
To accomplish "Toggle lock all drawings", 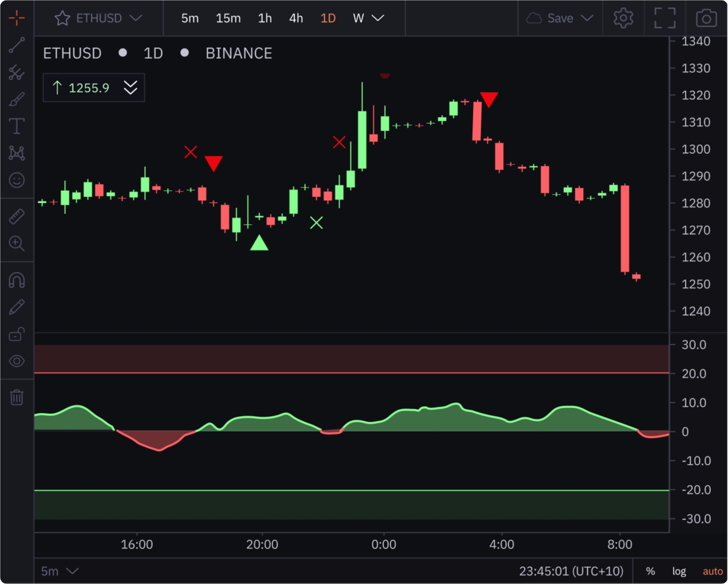I will (17, 334).
